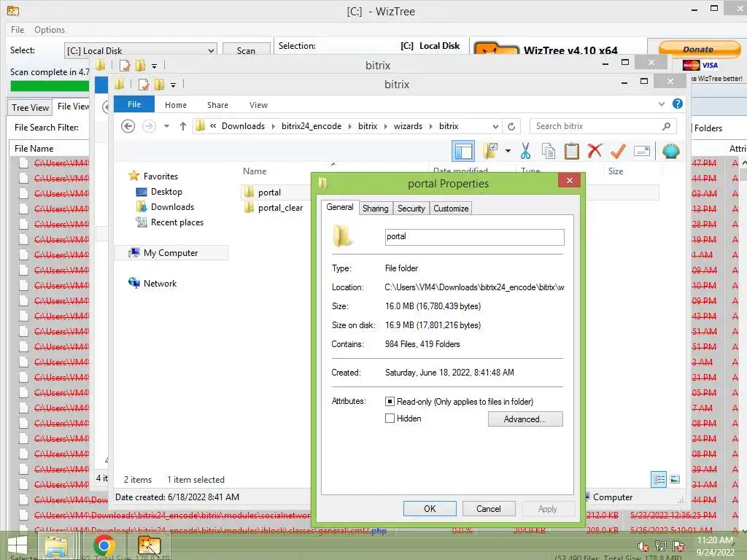Screen dimensions: 747x560
Task: Click the folder options checklist icon
Action: pyautogui.click(x=490, y=151)
